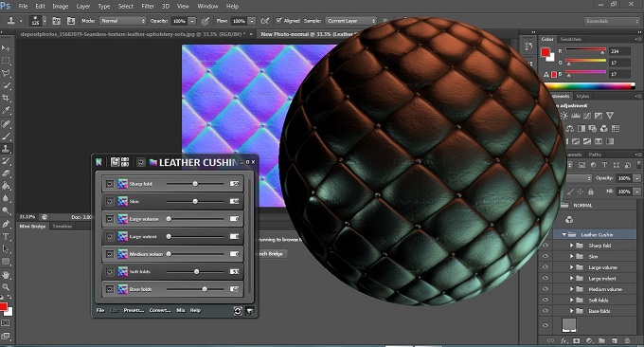
Task: Add a Brightness/Contrast adjustment
Action: tap(564, 116)
